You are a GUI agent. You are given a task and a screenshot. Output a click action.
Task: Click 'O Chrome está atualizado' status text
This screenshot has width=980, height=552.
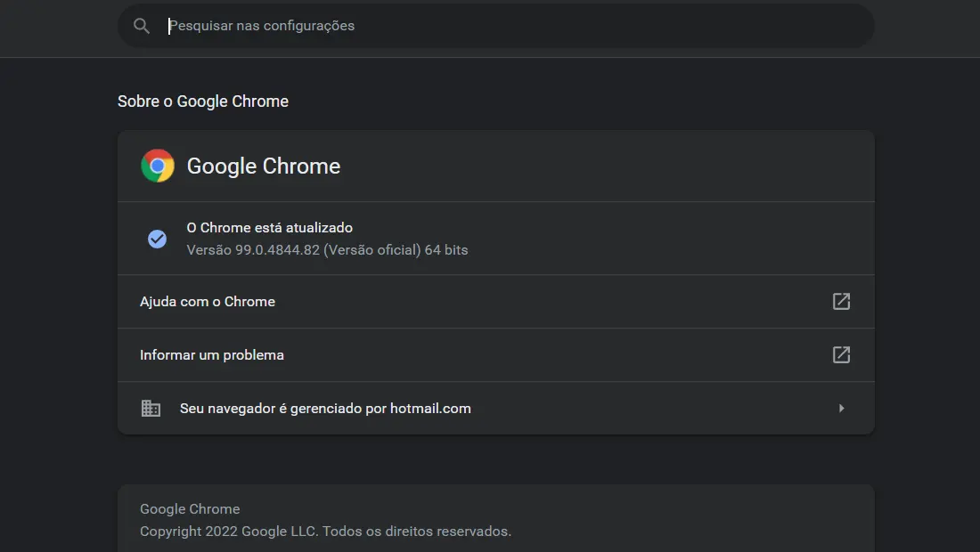pyautogui.click(x=269, y=228)
